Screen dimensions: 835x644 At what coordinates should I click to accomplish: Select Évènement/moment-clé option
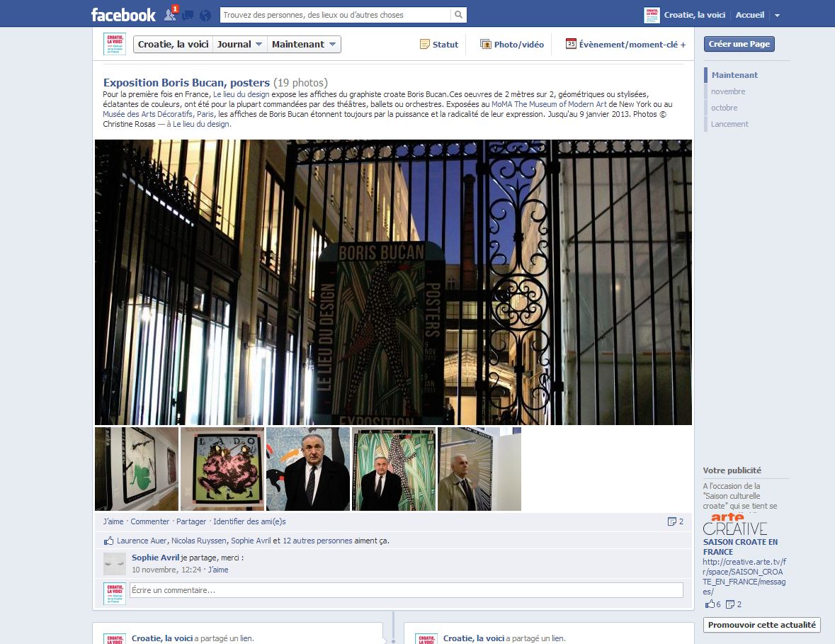coord(625,44)
